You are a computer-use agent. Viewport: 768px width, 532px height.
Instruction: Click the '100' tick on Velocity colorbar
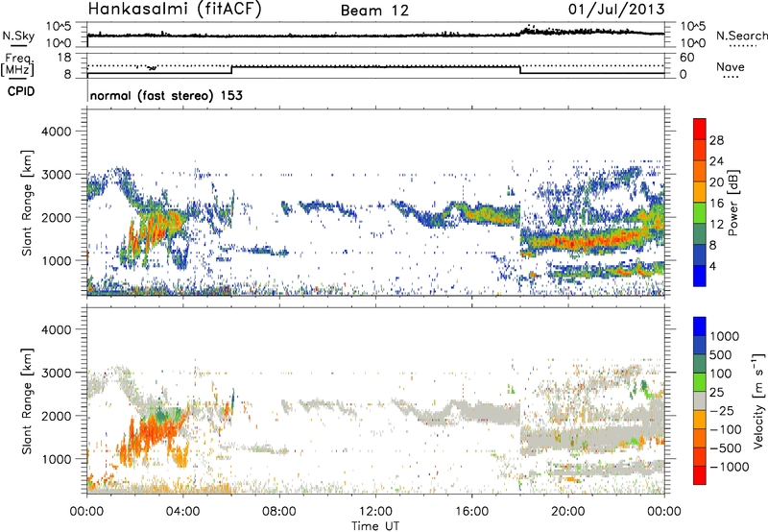coord(721,374)
